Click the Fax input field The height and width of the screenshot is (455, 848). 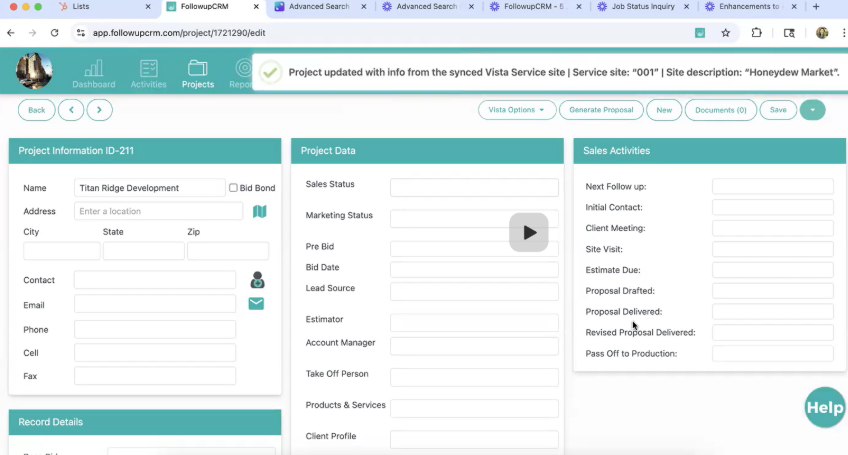click(155, 375)
